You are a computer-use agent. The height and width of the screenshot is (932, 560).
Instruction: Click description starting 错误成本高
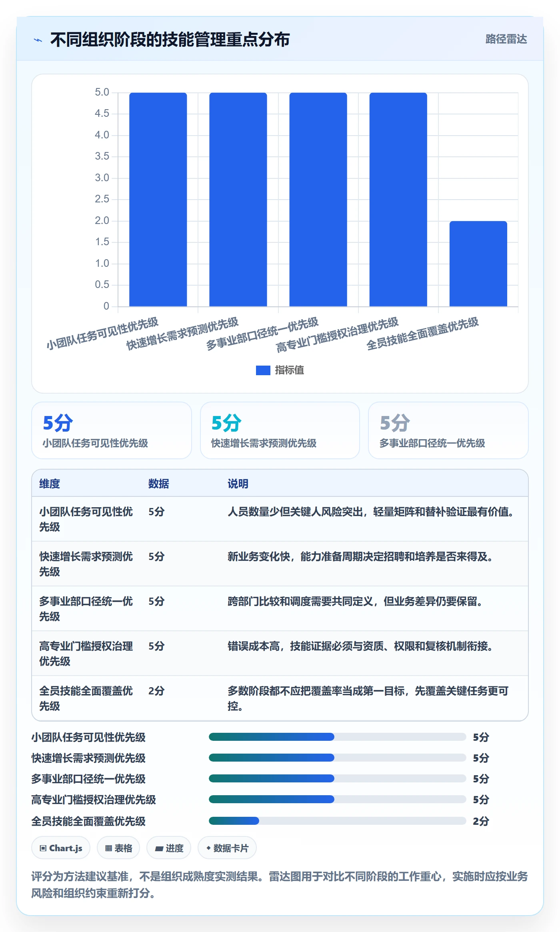[360, 646]
